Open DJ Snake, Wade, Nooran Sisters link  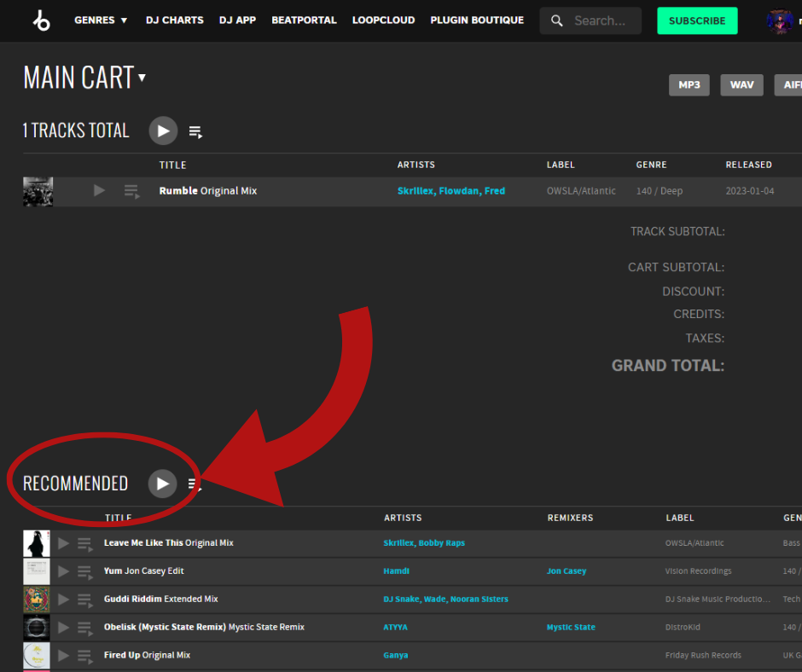point(446,600)
